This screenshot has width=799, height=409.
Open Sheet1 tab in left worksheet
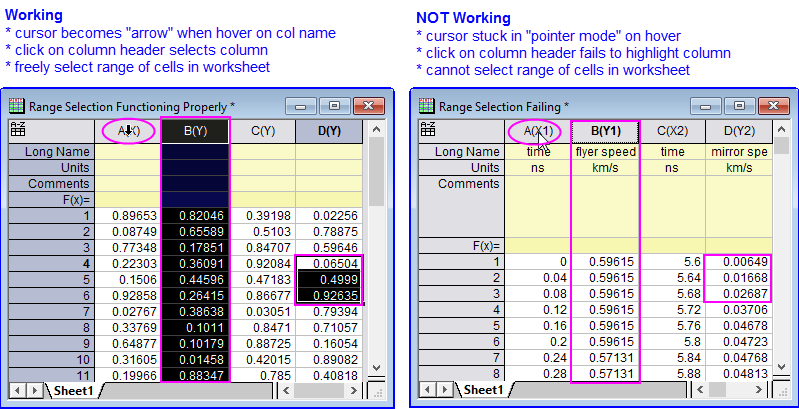(72, 389)
